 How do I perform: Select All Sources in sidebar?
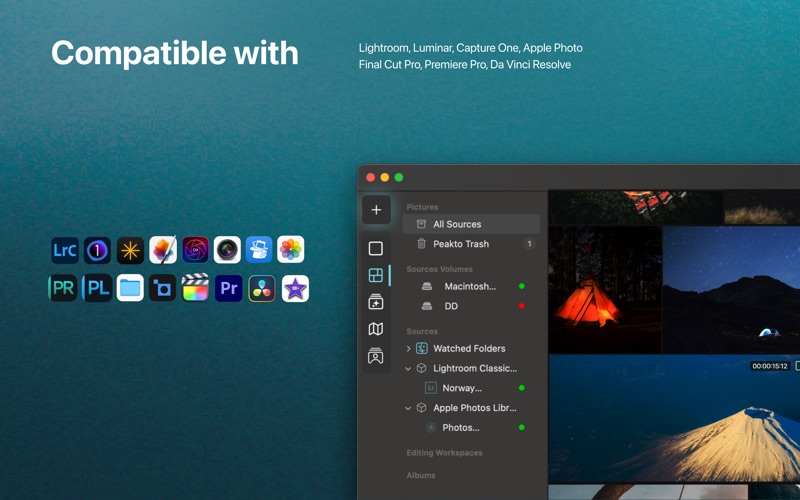[471, 224]
